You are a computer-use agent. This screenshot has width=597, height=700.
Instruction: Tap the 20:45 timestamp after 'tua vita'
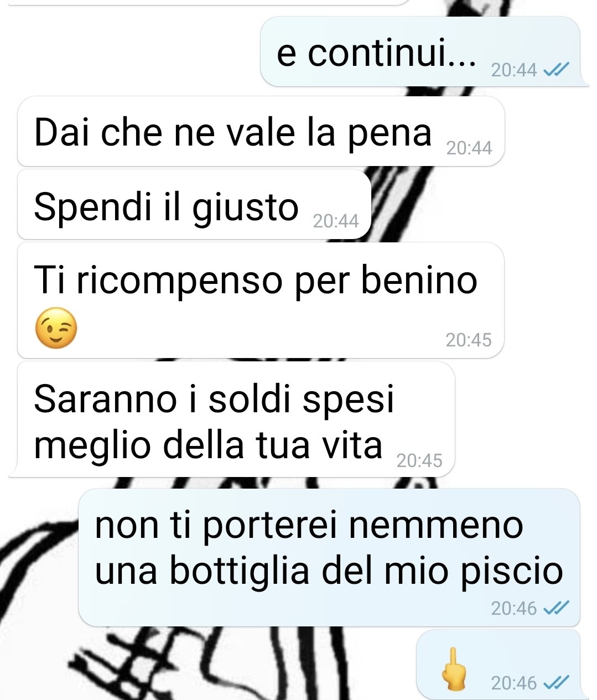[x=419, y=460]
